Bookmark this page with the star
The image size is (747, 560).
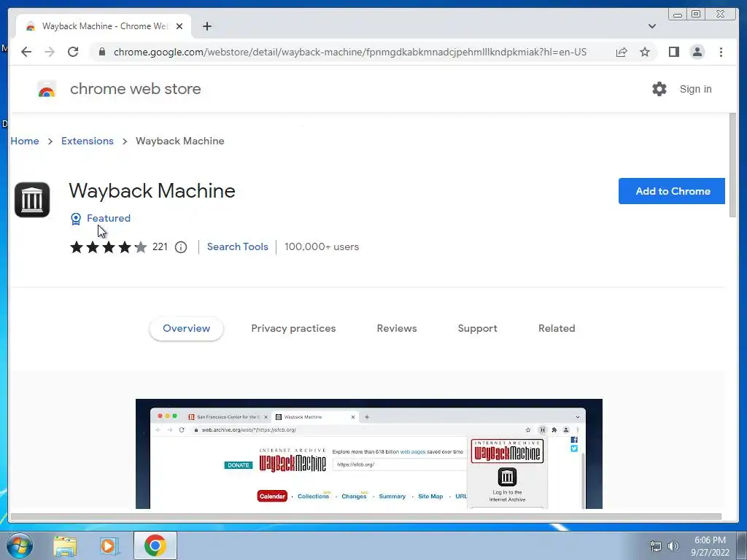pos(645,52)
